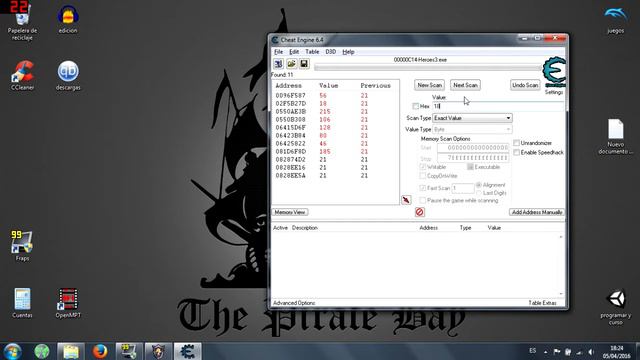Select address row 082874D2
Screen dimensions: 640x360
[x=335, y=160]
